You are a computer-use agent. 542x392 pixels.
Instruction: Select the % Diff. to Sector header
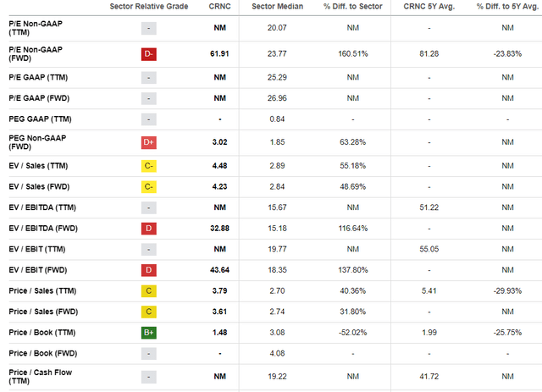coord(352,6)
